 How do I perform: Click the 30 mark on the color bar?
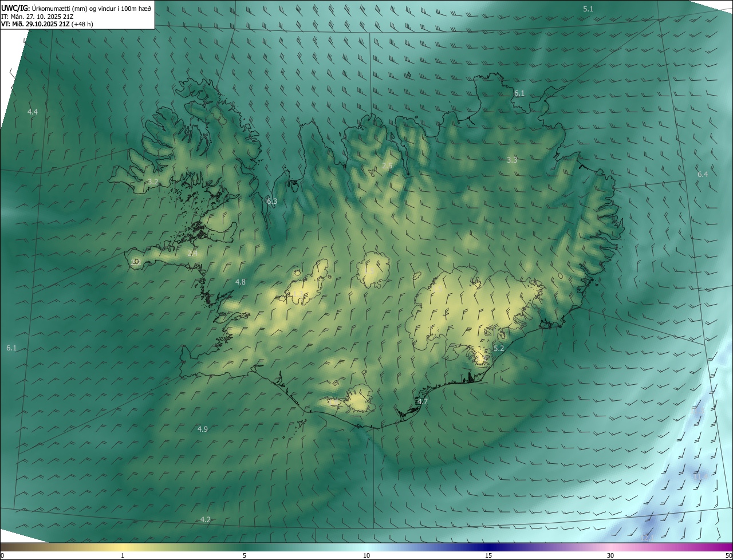click(x=610, y=555)
